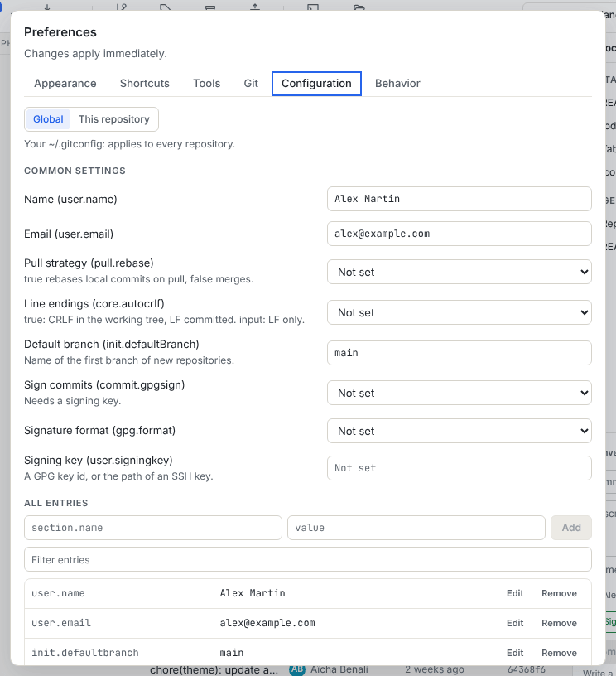The height and width of the screenshot is (676, 616).
Task: Click alex@example.com value in entries list
Action: coord(267,623)
